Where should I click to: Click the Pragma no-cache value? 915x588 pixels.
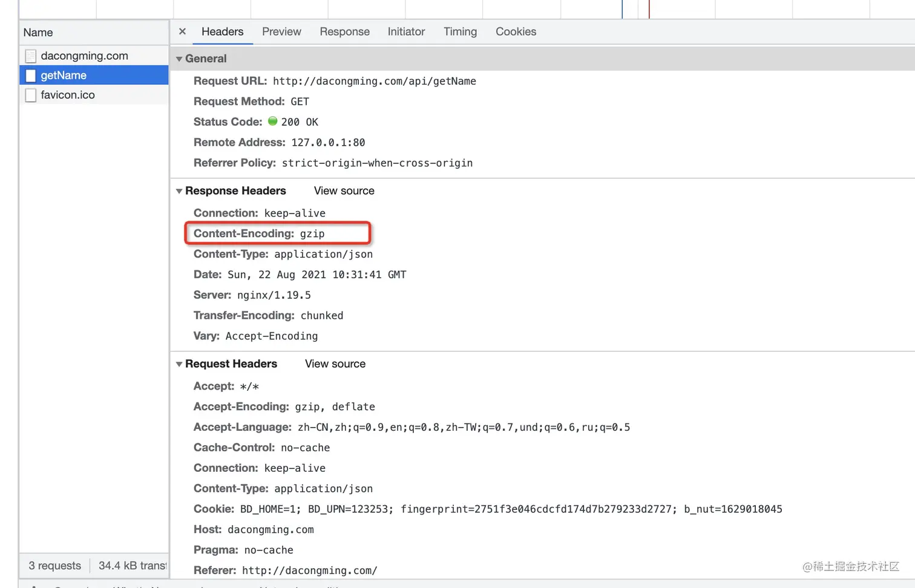pyautogui.click(x=269, y=550)
